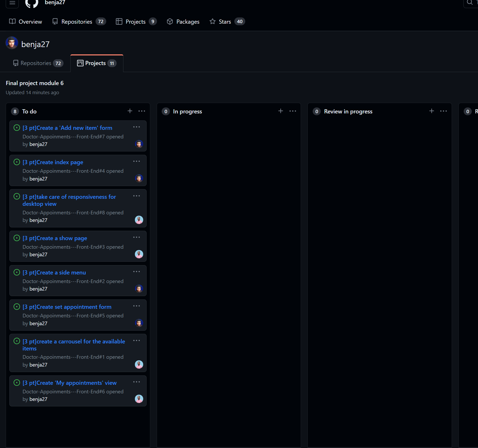Click the Overview book icon in top navigation

12,21
